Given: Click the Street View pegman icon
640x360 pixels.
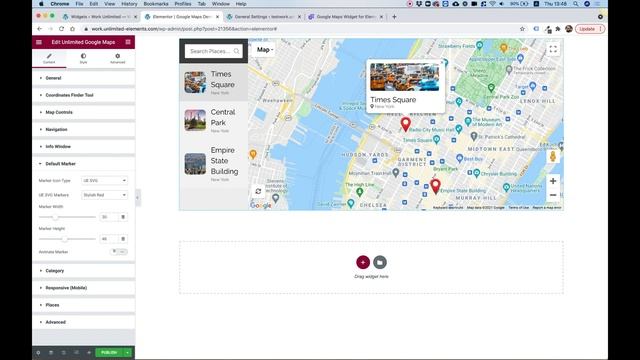Looking at the screenshot, I should point(553,156).
